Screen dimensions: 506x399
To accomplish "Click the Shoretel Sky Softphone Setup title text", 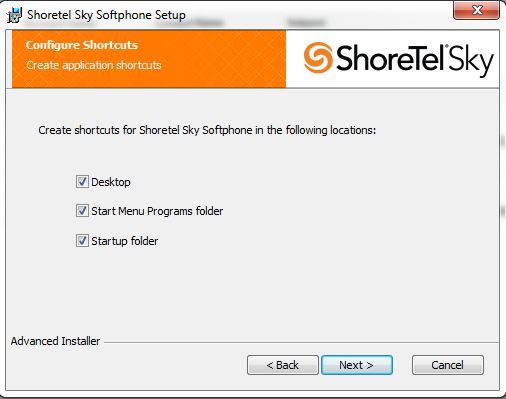I will coord(106,15).
